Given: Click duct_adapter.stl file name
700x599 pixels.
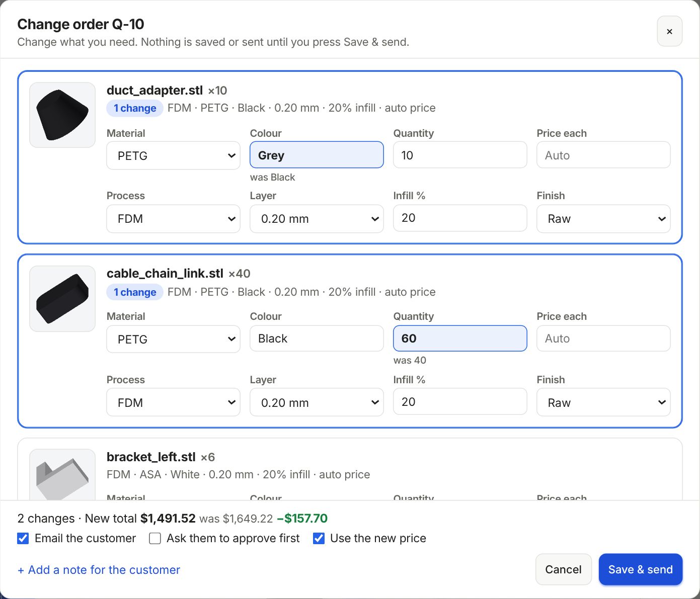Looking at the screenshot, I should (154, 91).
